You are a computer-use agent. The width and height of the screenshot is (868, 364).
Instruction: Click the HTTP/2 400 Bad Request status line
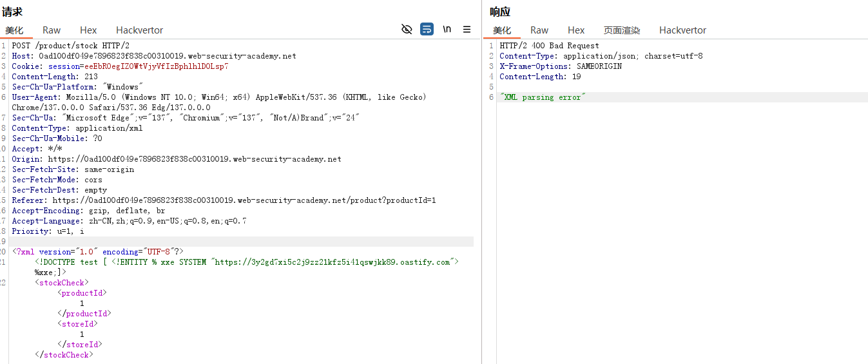pos(549,46)
